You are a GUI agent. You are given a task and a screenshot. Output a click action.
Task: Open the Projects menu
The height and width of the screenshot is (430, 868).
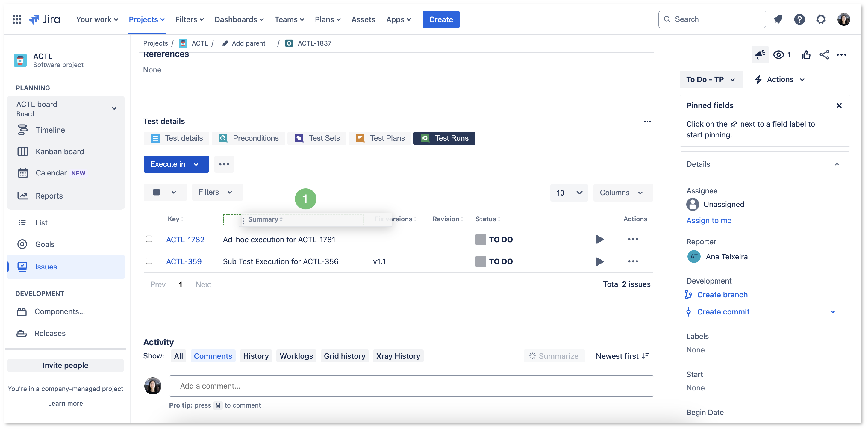click(x=147, y=19)
